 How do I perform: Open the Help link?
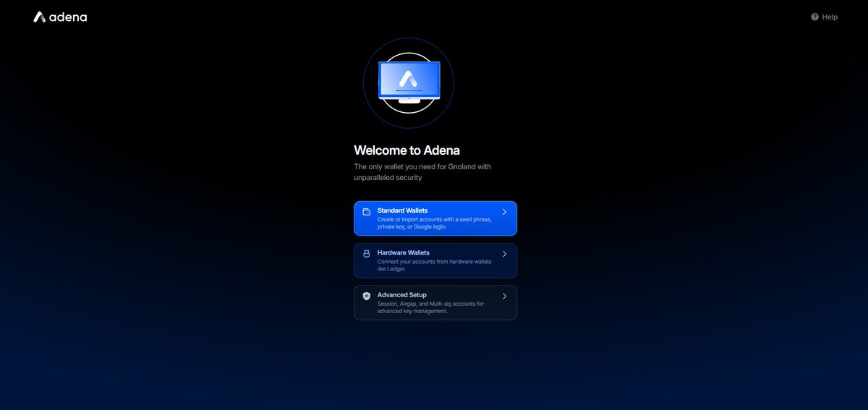824,17
